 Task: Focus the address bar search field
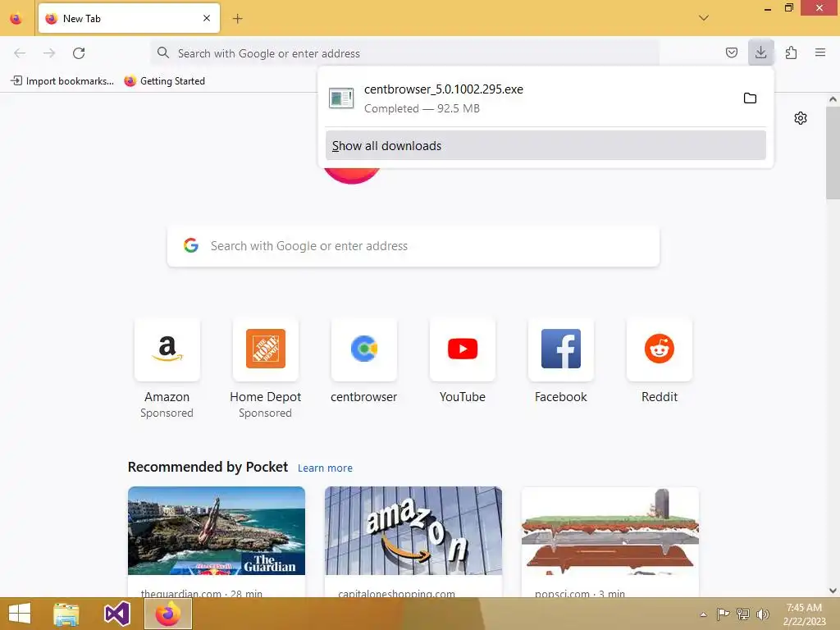[405, 53]
